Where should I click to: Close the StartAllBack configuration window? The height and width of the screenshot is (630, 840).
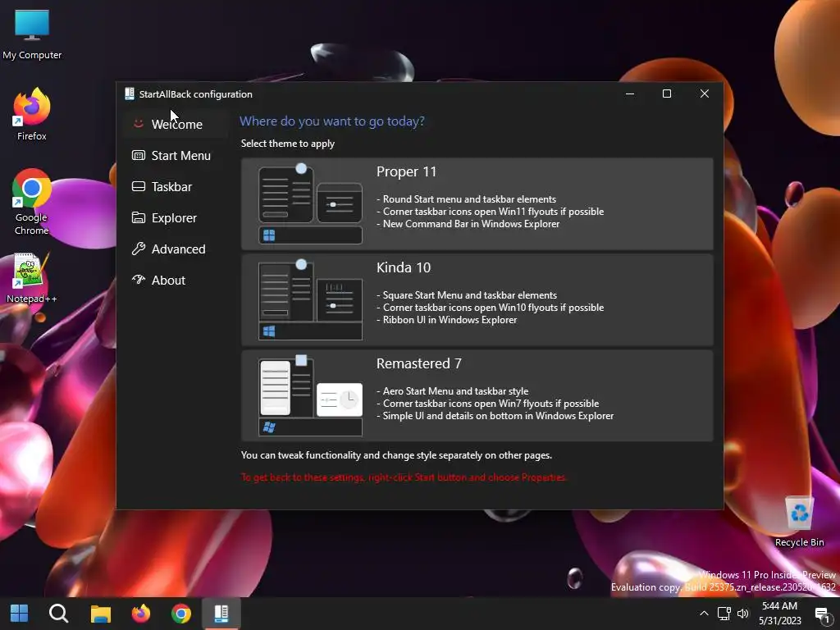pyautogui.click(x=705, y=94)
